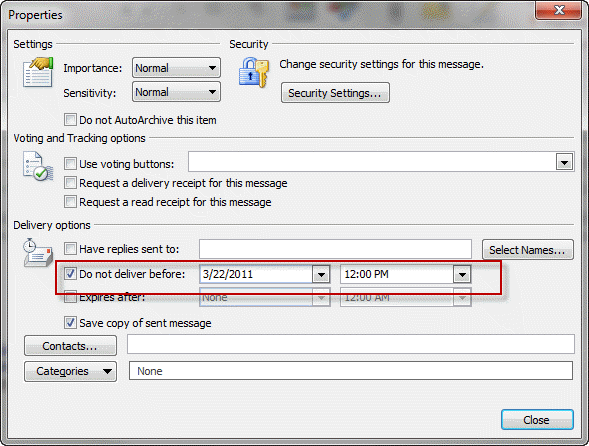Disable Save copy of sent message
The height and width of the screenshot is (446, 589).
(x=70, y=323)
